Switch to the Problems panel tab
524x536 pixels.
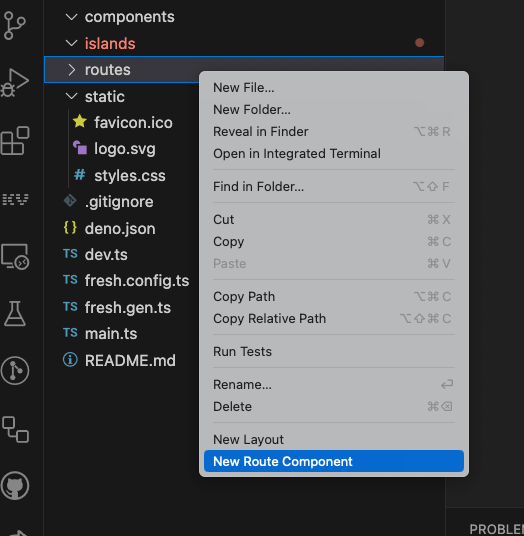pos(497,529)
